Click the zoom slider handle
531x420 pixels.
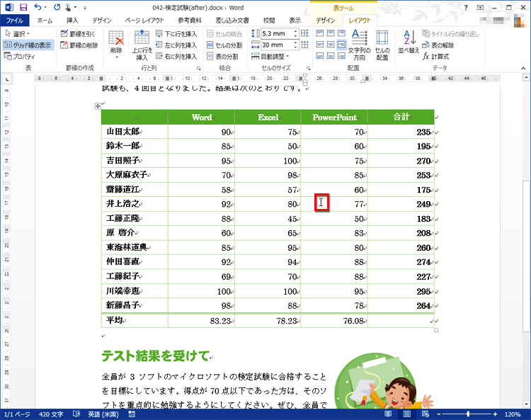468,414
